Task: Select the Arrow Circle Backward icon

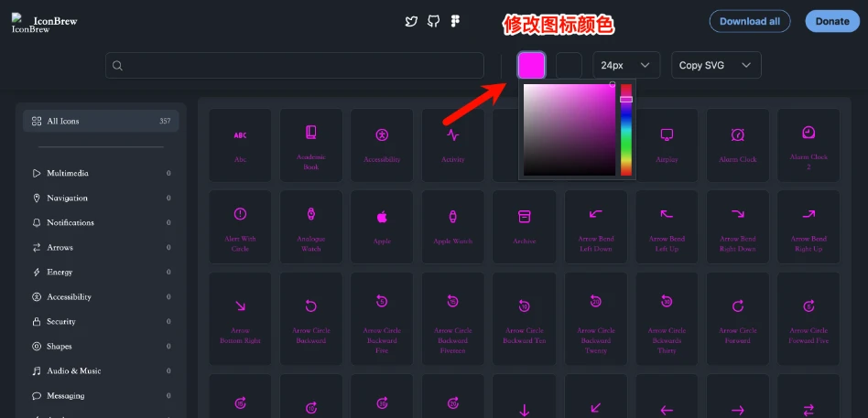Action: click(311, 318)
